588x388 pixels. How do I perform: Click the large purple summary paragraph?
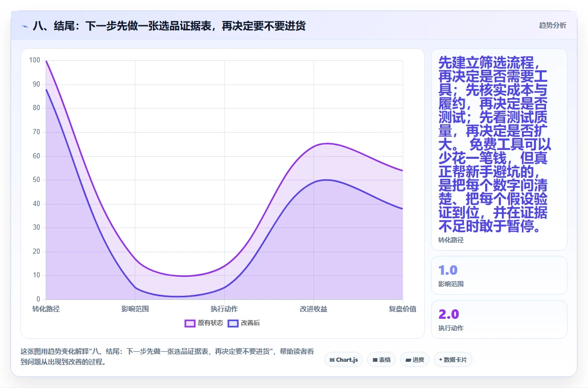pyautogui.click(x=495, y=144)
